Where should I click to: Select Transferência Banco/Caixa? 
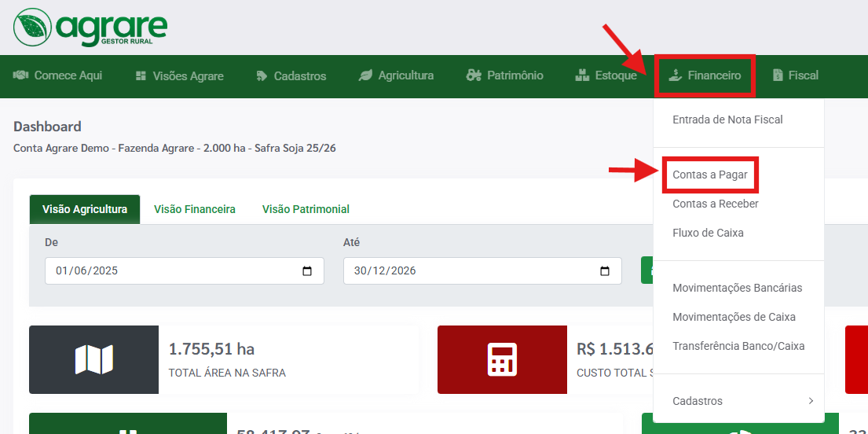(x=738, y=346)
